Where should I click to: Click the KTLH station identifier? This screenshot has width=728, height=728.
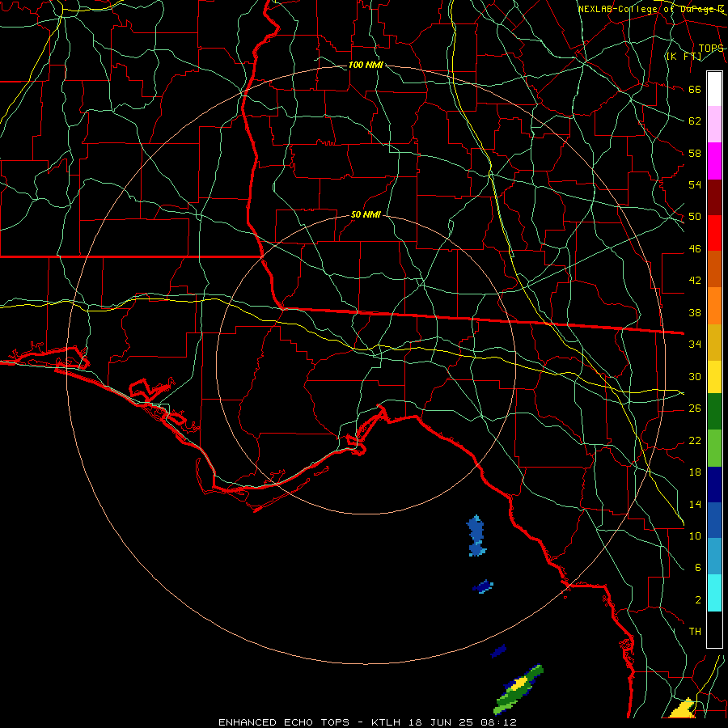386,722
